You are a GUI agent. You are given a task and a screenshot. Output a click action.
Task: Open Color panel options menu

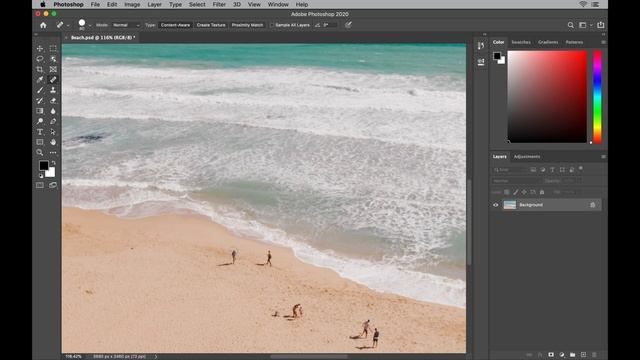[603, 42]
